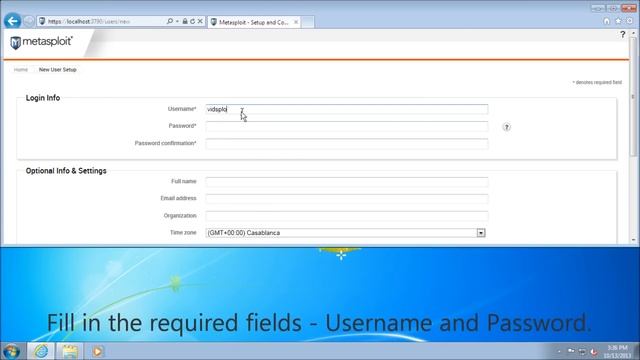Viewport: 640px width, 360px height.
Task: Click the Full name input field
Action: click(x=347, y=182)
